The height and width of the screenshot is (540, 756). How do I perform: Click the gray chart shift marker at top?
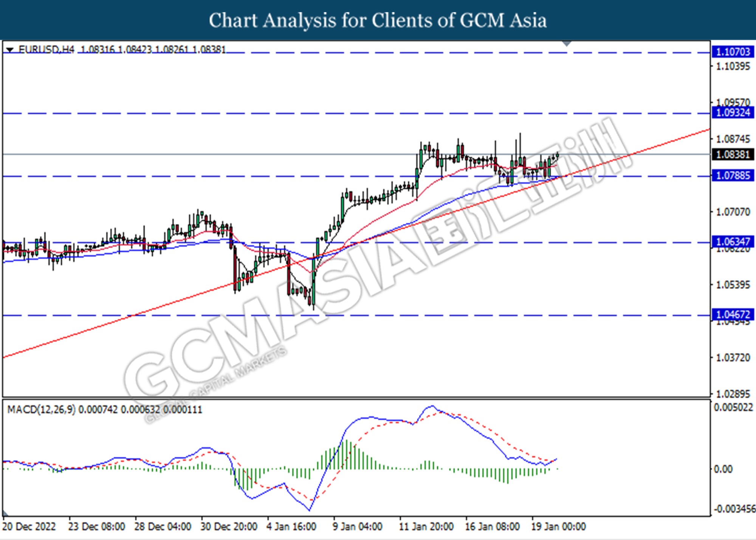tap(566, 43)
